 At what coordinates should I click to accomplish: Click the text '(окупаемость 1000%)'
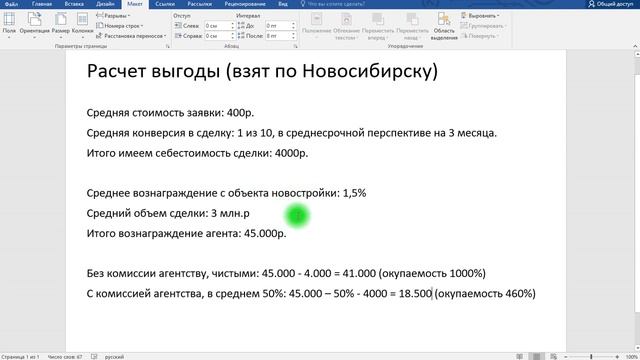point(432,273)
